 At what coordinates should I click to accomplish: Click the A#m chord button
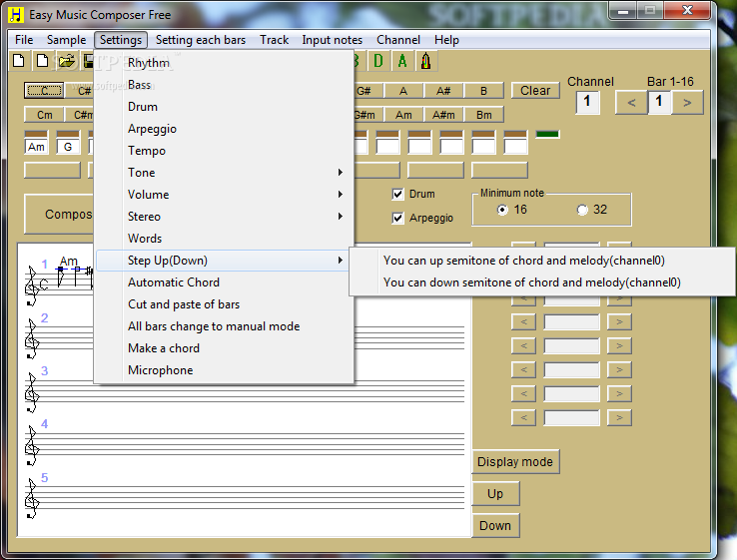(443, 115)
